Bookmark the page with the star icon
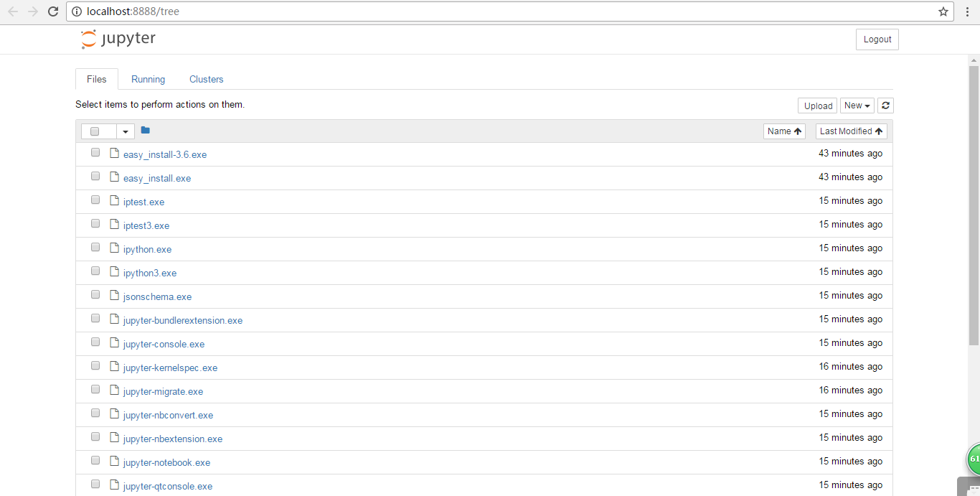Image resolution: width=980 pixels, height=496 pixels. point(943,11)
